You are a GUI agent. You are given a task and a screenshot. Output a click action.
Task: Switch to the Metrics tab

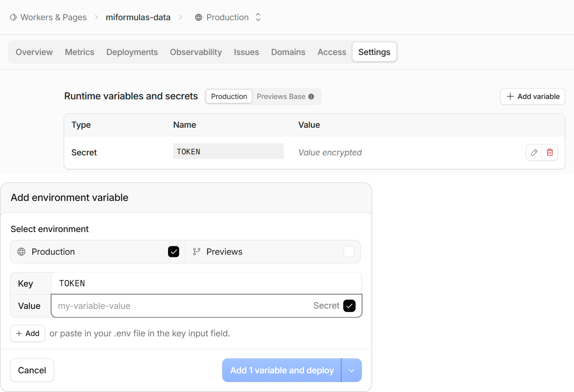[x=79, y=52]
